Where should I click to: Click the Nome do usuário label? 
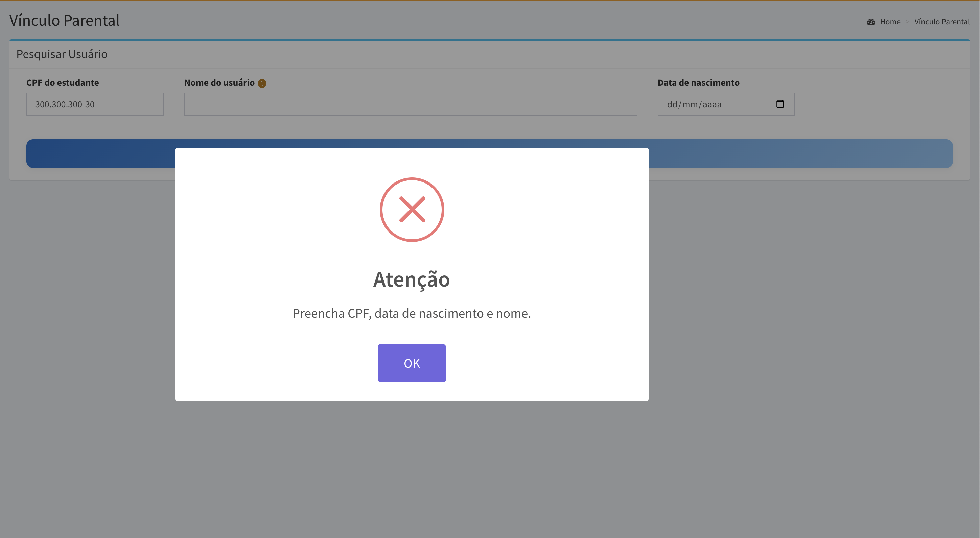pyautogui.click(x=219, y=82)
